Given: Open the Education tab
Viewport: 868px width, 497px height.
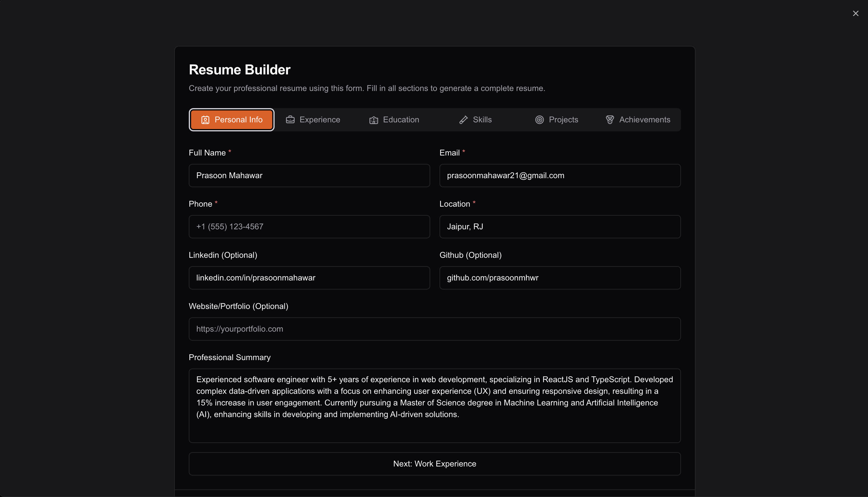Looking at the screenshot, I should click(394, 120).
